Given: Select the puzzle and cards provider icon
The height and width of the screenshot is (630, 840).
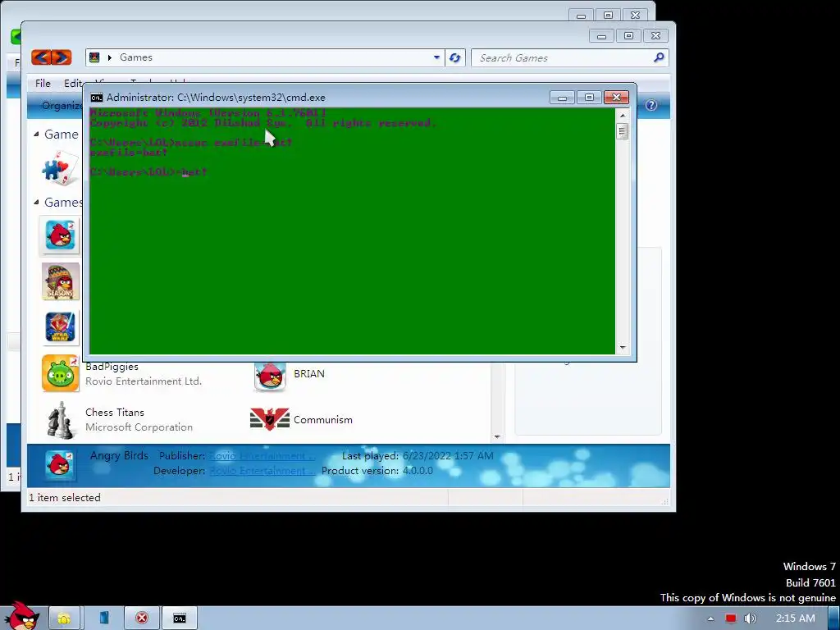Looking at the screenshot, I should pyautogui.click(x=60, y=167).
